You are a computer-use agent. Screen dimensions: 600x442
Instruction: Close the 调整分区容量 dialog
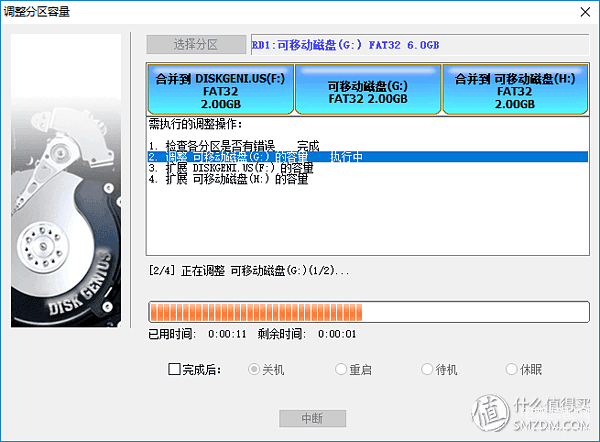point(585,12)
